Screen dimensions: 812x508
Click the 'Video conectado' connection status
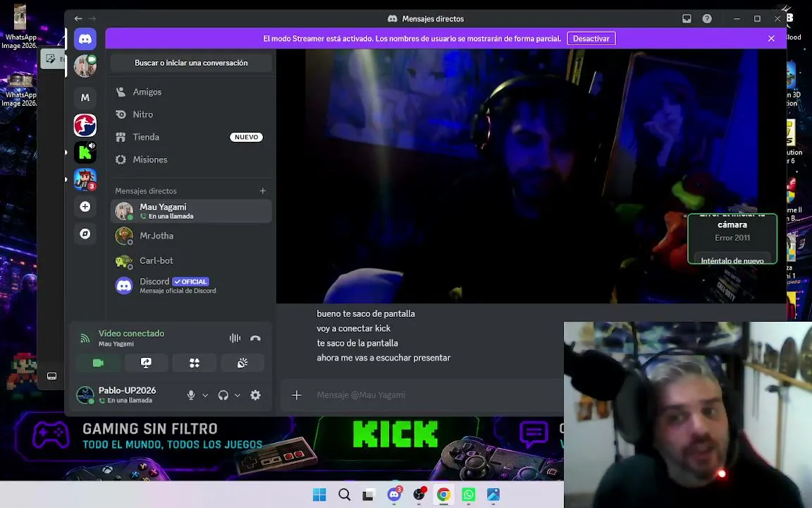[x=132, y=333]
